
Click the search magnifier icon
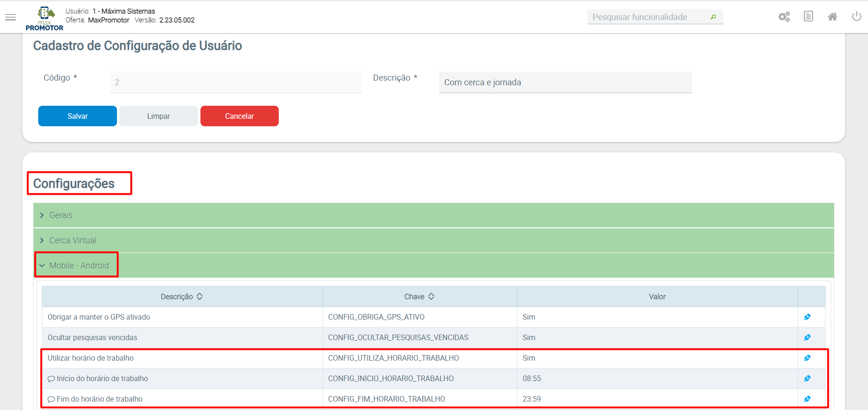tap(713, 17)
